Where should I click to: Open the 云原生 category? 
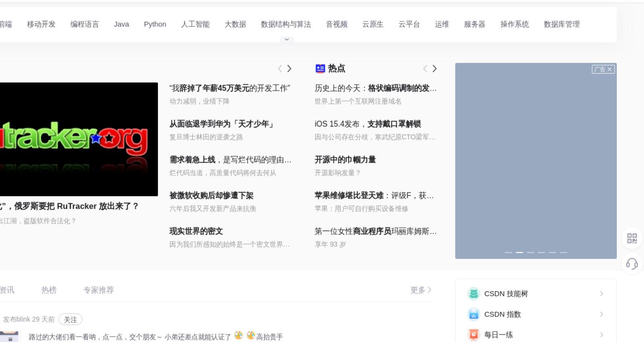point(373,24)
